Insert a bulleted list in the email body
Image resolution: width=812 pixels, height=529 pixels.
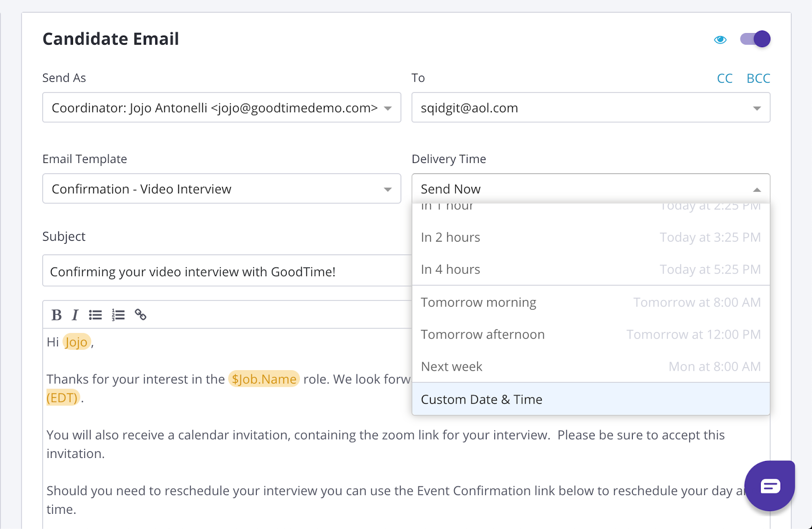point(95,315)
